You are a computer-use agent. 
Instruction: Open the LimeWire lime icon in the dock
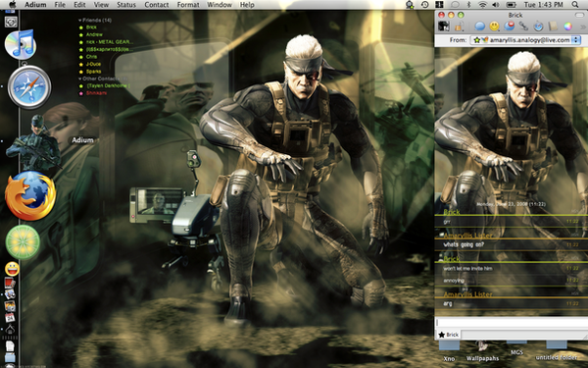pos(23,242)
